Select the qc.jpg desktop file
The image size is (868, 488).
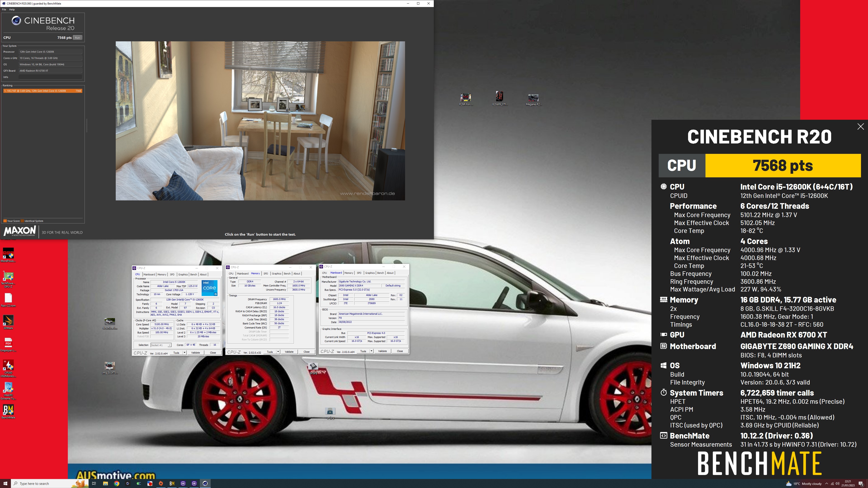pyautogui.click(x=330, y=413)
